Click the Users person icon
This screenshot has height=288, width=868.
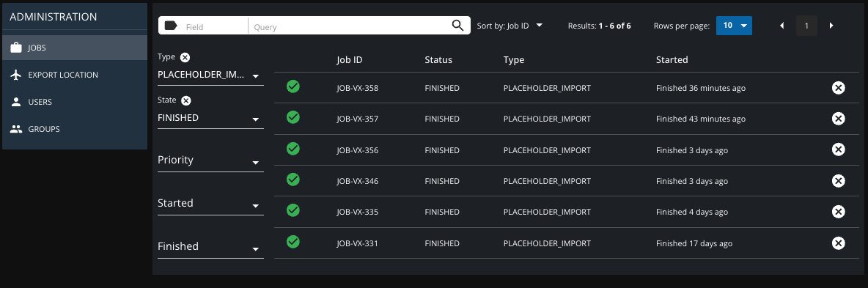click(x=17, y=102)
